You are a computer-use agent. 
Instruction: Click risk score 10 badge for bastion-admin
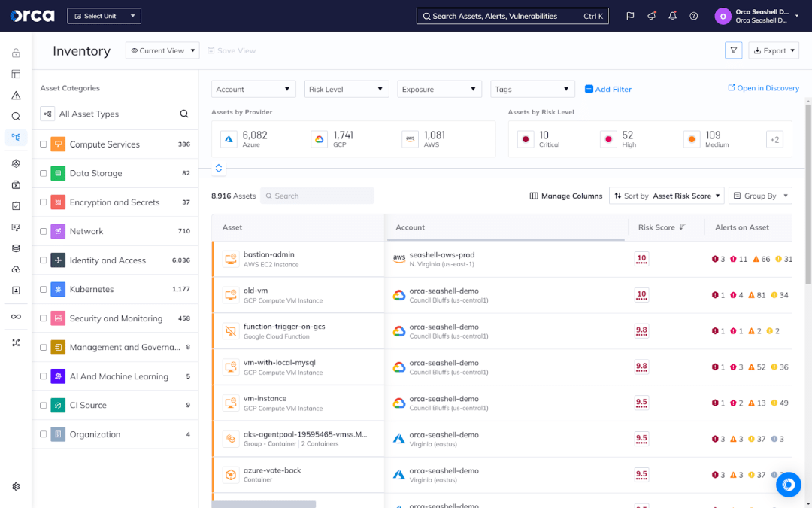[641, 259]
